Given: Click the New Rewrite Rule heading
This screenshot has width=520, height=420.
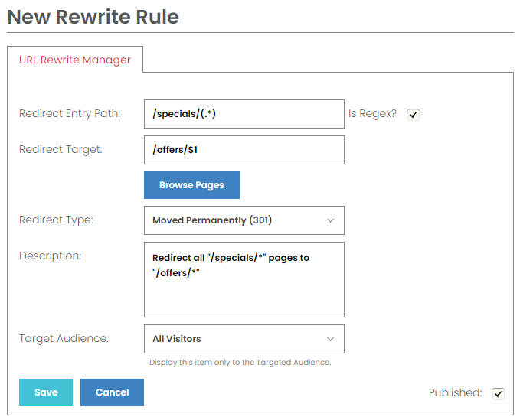Looking at the screenshot, I should click(x=93, y=17).
